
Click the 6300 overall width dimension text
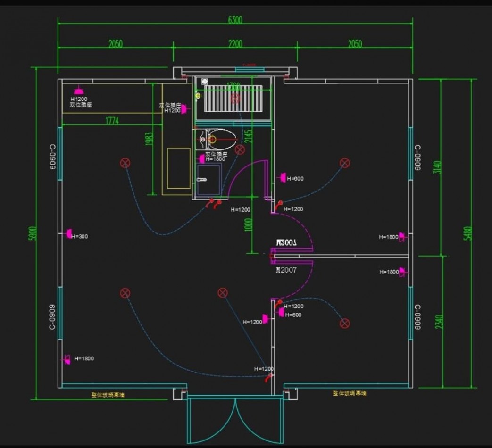235,20
